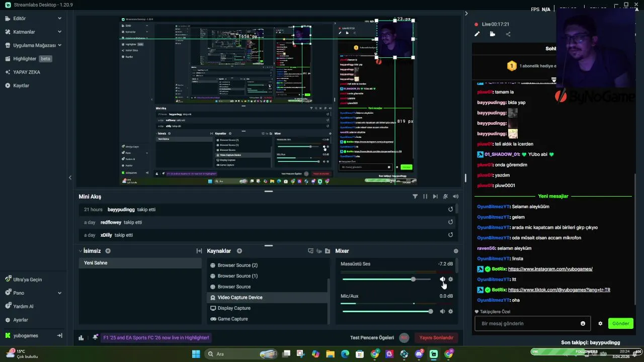Image resolution: width=644 pixels, height=362 pixels.
Task: Add a new source in Kaynaklar
Action: coord(239,251)
